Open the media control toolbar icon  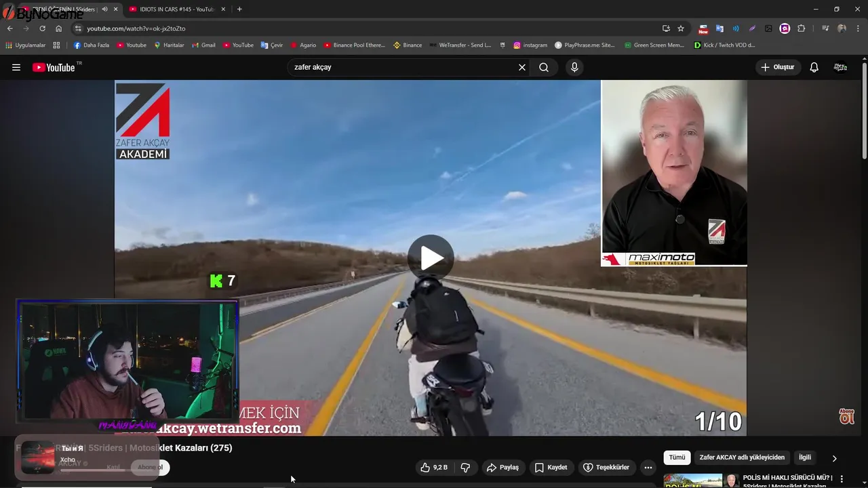tap(825, 28)
